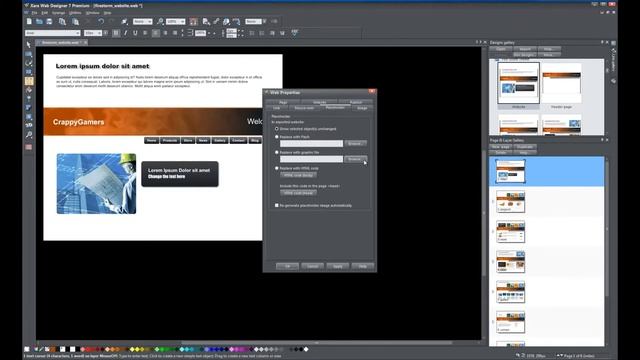Click Browse next to the Flash file field
Image resolution: width=640 pixels, height=360 pixels.
355,143
